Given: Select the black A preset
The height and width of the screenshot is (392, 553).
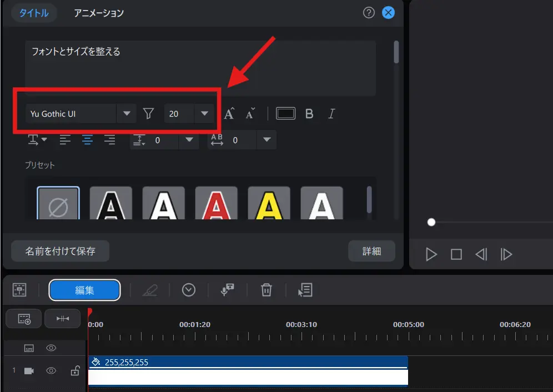Looking at the screenshot, I should (110, 203).
